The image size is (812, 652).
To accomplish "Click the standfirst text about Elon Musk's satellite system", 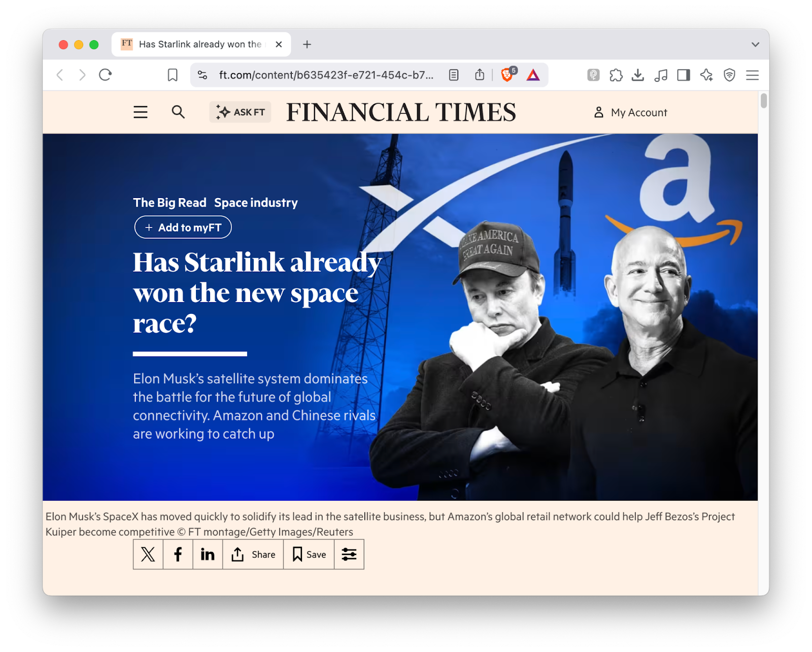I will point(254,406).
